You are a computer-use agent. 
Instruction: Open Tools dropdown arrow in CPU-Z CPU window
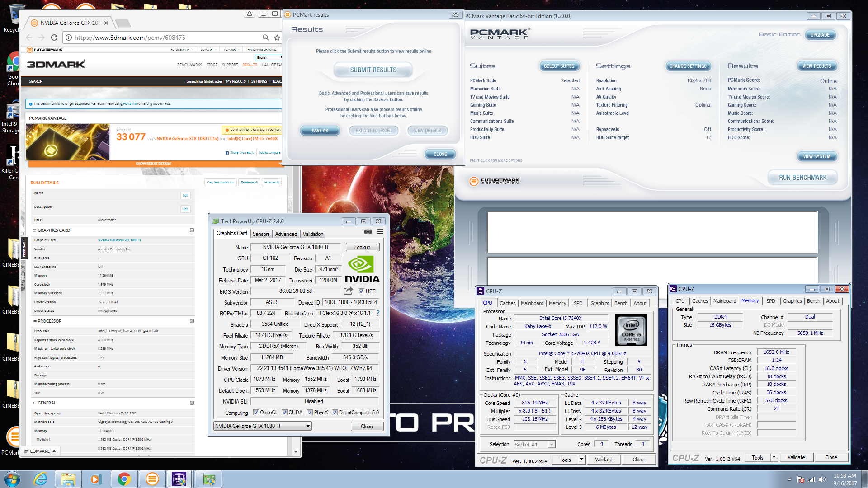coord(581,460)
